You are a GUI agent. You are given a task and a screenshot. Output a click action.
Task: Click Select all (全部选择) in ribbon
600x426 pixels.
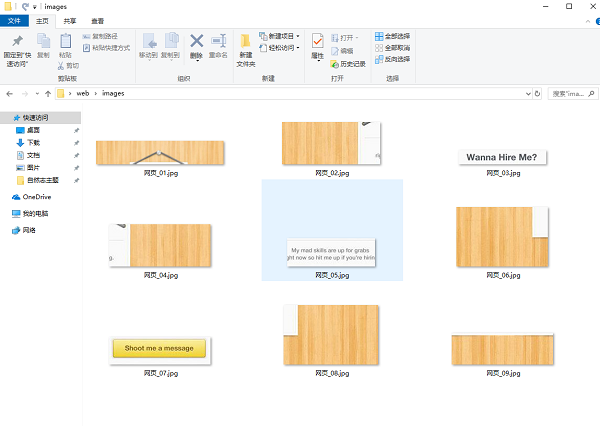[x=397, y=37]
